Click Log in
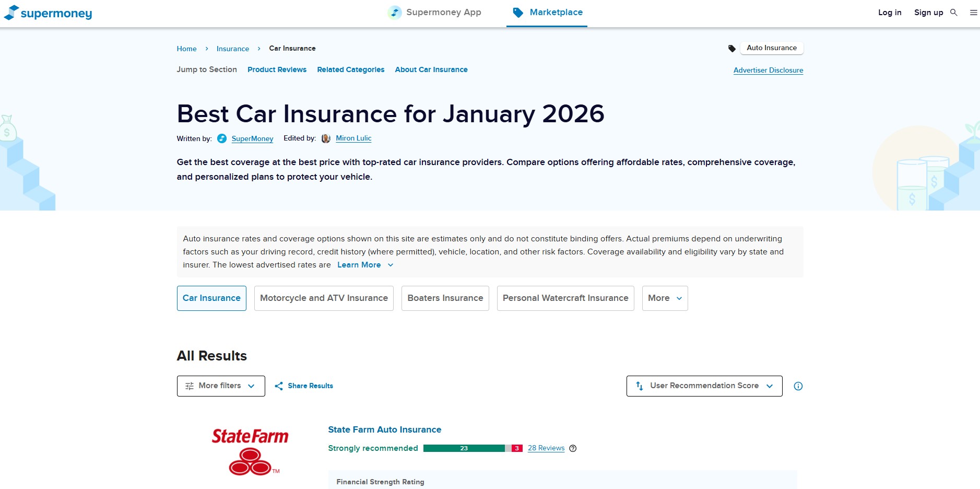Screen dimensions: 980x489 [890, 13]
